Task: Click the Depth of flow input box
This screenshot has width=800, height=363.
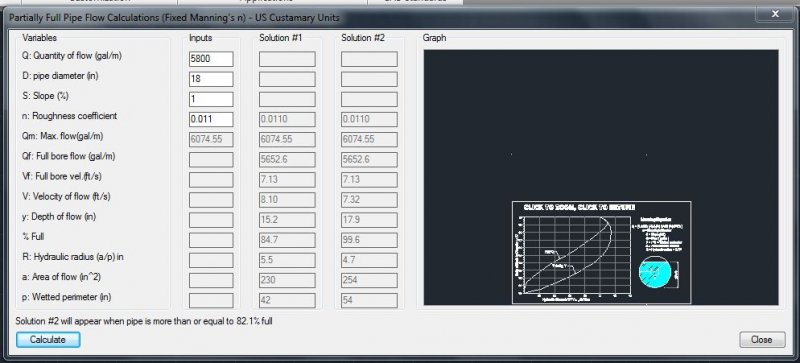Action: [211, 220]
